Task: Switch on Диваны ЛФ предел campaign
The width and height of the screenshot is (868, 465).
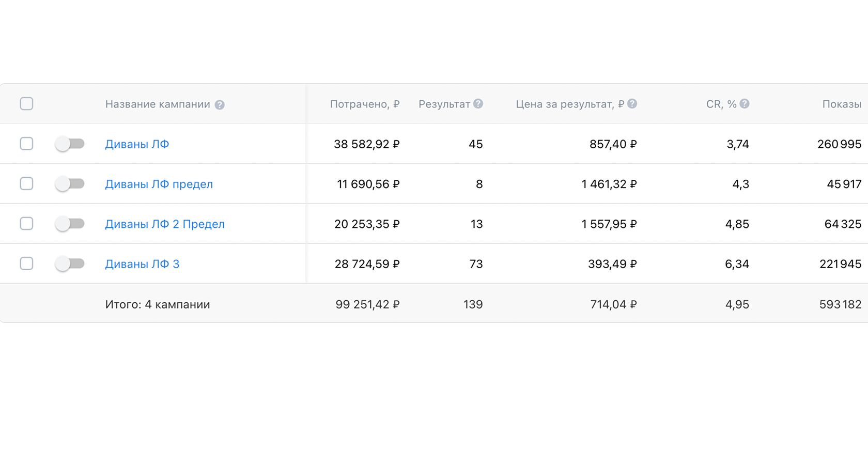Action: 70,183
